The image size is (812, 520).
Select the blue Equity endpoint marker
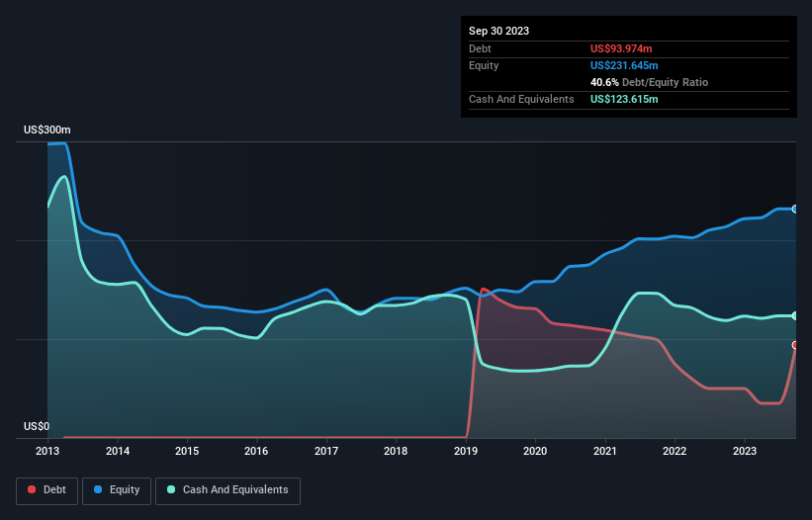click(795, 209)
